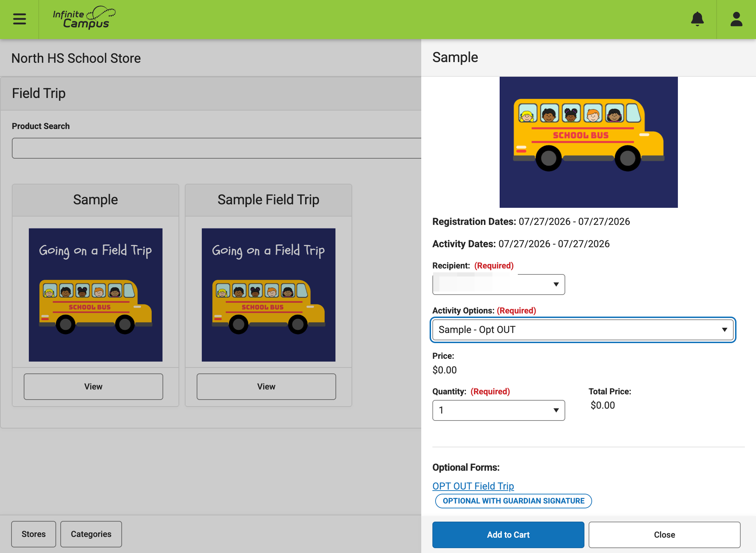Image resolution: width=756 pixels, height=553 pixels.
Task: Click the Optional Forms heading
Action: coord(466,468)
